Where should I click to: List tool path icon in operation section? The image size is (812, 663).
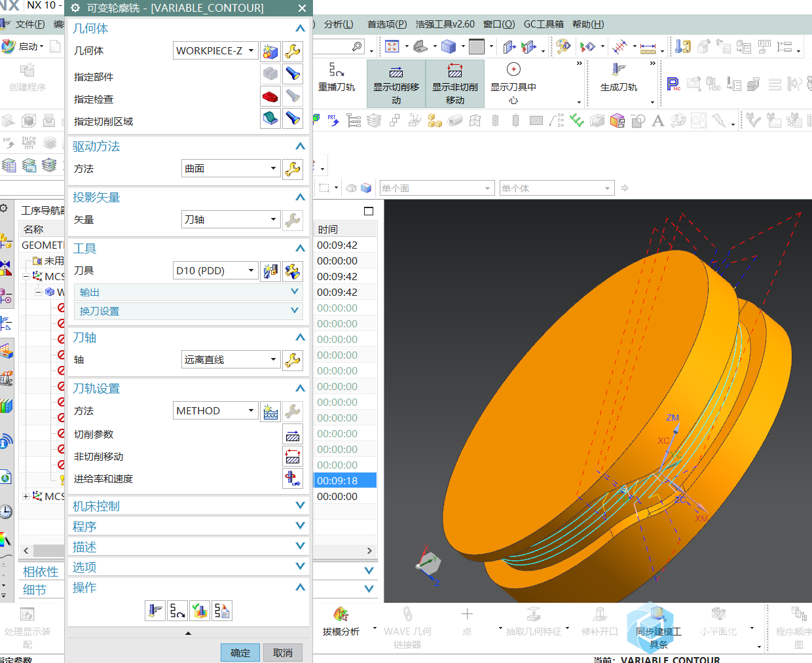click(222, 611)
